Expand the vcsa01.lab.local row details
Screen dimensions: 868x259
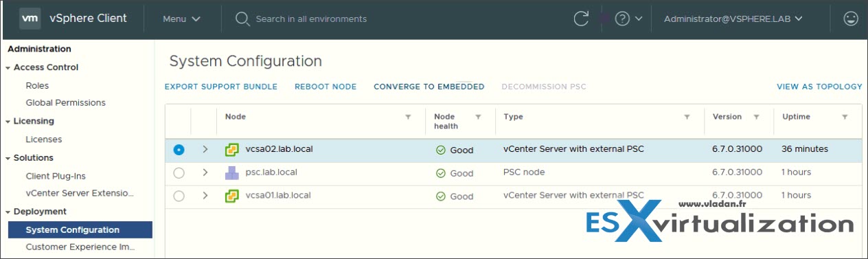click(205, 196)
